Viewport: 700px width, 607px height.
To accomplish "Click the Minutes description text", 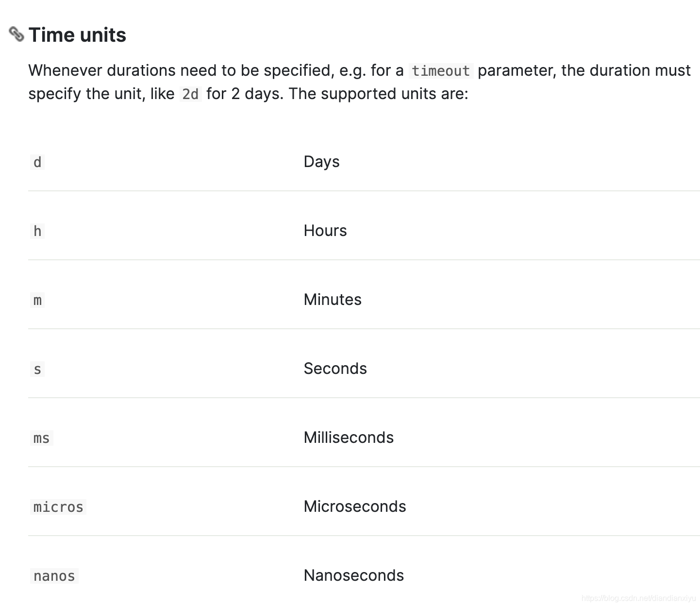I will pos(333,300).
